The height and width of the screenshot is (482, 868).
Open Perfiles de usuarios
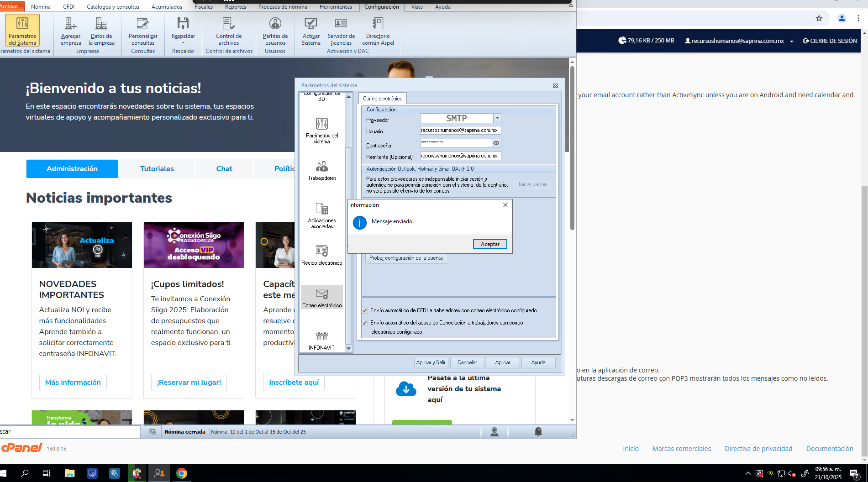275,31
